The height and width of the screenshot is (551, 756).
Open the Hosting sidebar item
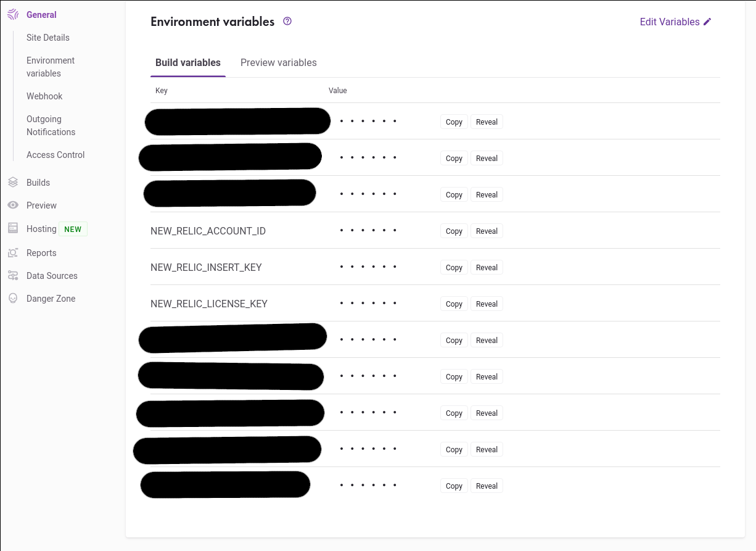(41, 229)
